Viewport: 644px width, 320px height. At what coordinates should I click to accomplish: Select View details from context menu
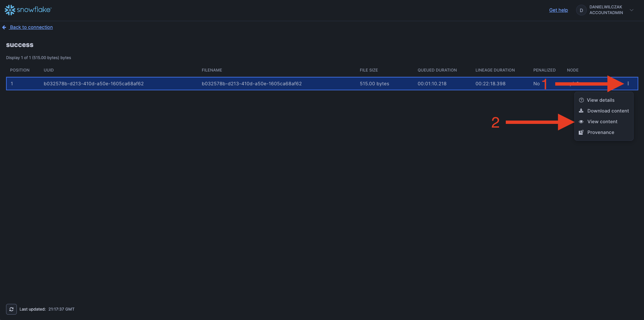coord(601,100)
